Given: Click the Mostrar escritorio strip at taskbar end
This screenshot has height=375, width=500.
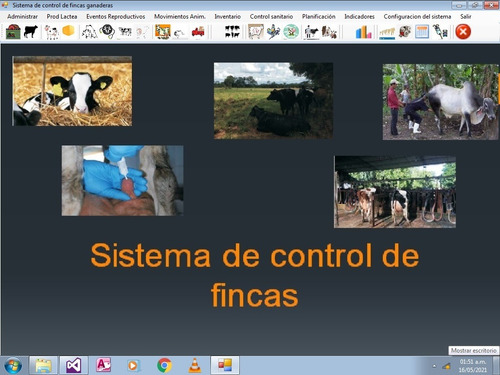Looking at the screenshot, I should pos(496,366).
